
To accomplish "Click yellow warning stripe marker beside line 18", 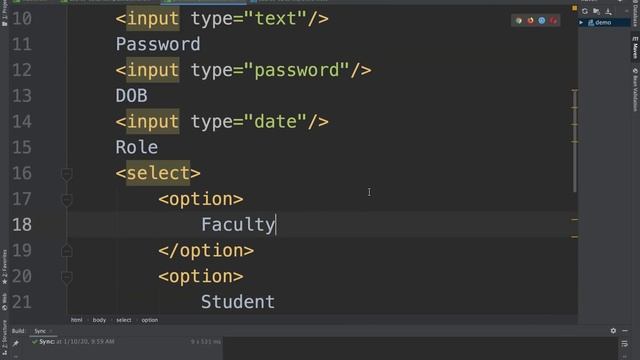I will [575, 220].
